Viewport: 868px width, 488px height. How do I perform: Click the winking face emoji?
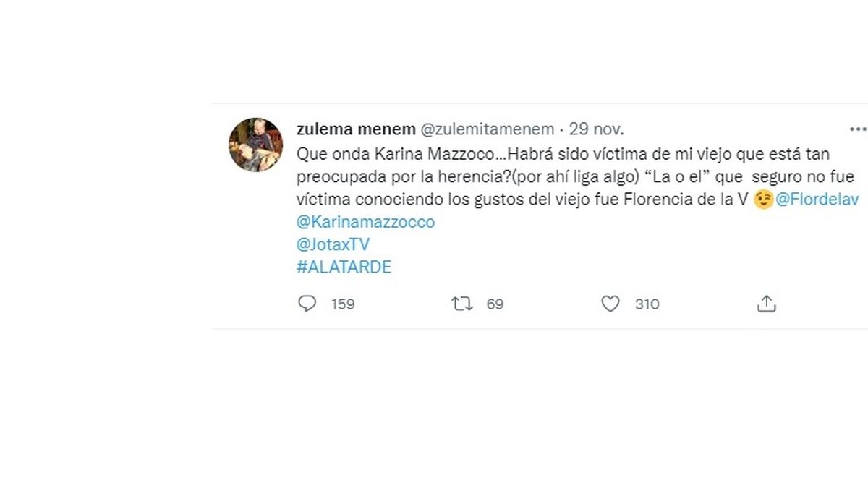(762, 200)
